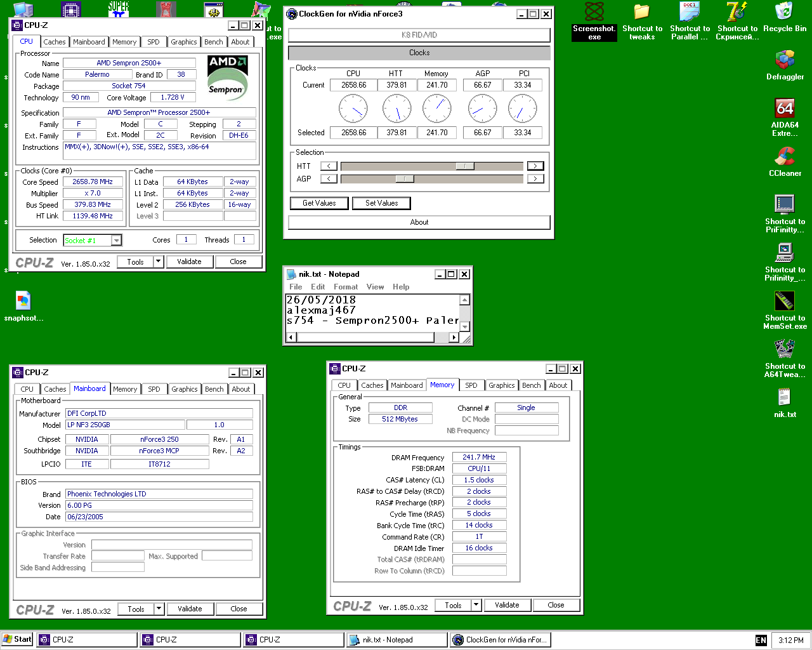Screen dimensions: 812x650
Task: Open Mainboard tab in Memory CPU-Z window
Action: tap(407, 385)
